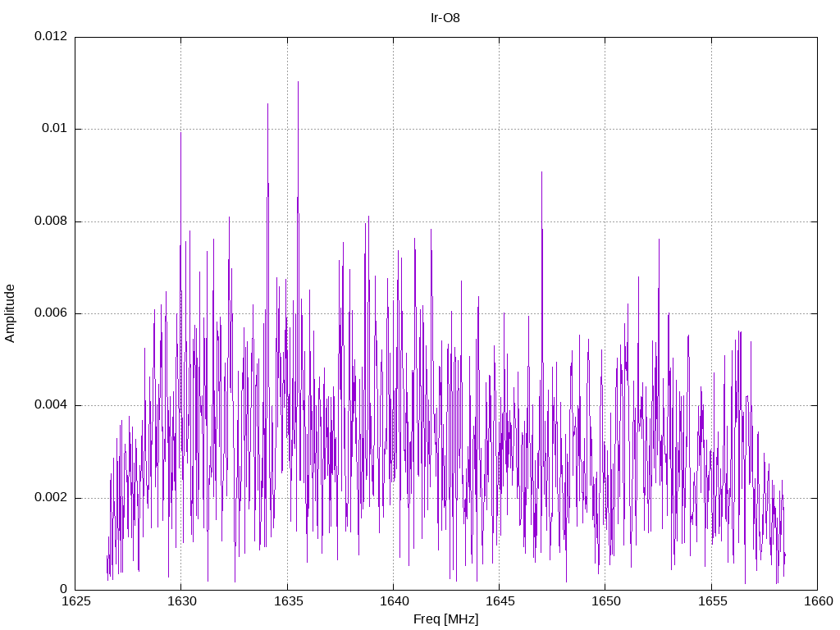Click the x-axis tick label 1640

[x=394, y=601]
